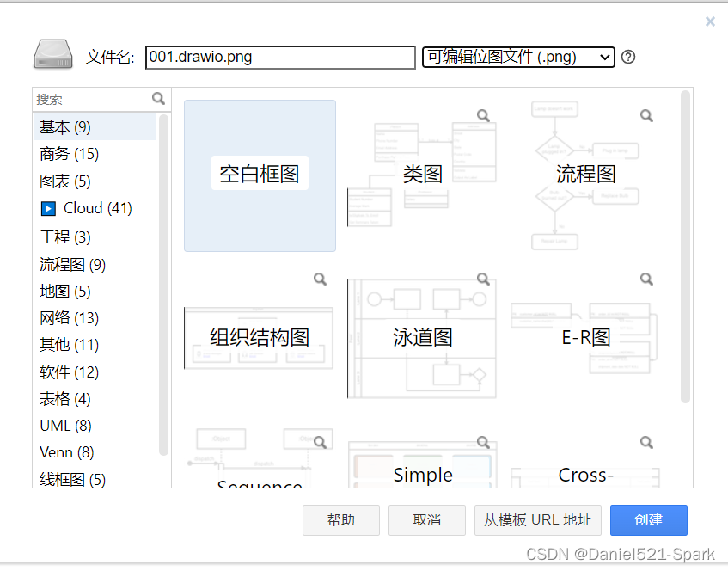Click the 创建 button

[649, 519]
